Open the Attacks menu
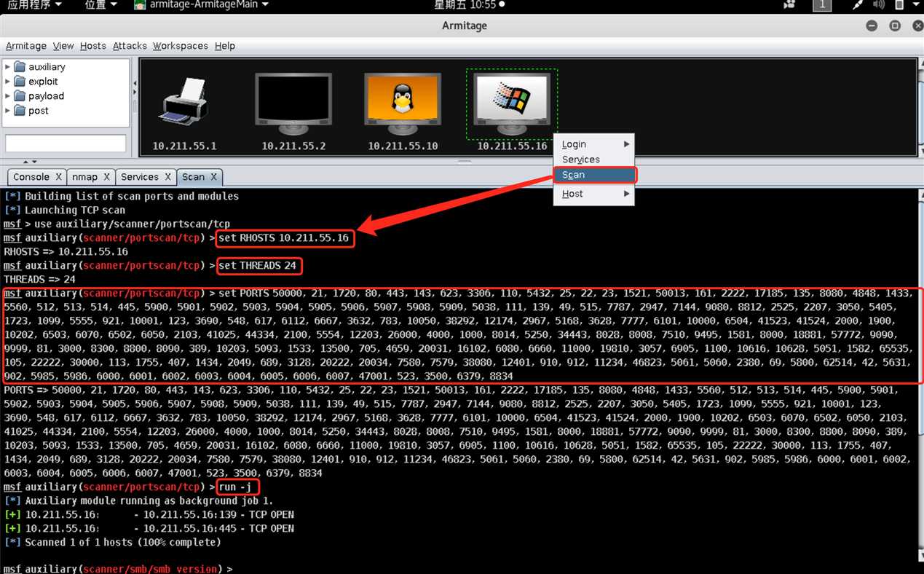The height and width of the screenshot is (574, 924). pyautogui.click(x=130, y=46)
